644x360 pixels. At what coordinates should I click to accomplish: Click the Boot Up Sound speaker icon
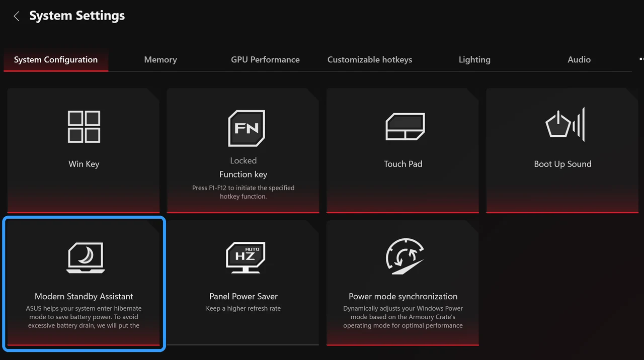click(565, 124)
